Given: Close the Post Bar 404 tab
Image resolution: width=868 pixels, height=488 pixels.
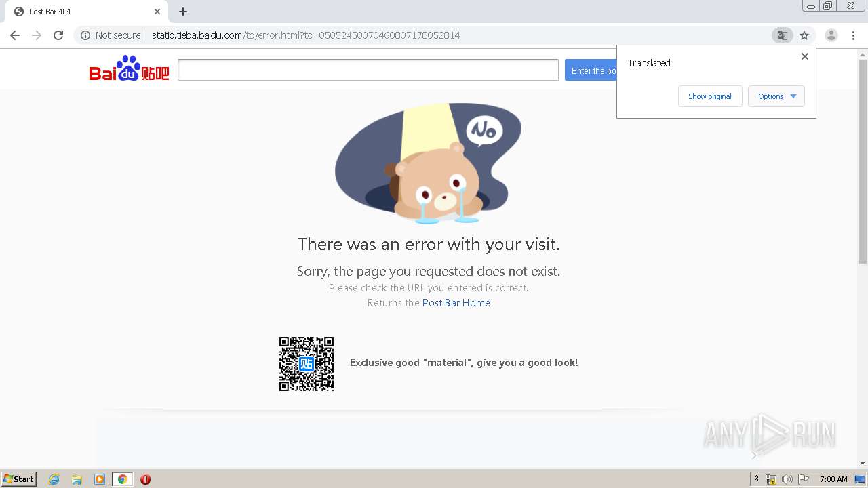Looking at the screenshot, I should point(157,12).
